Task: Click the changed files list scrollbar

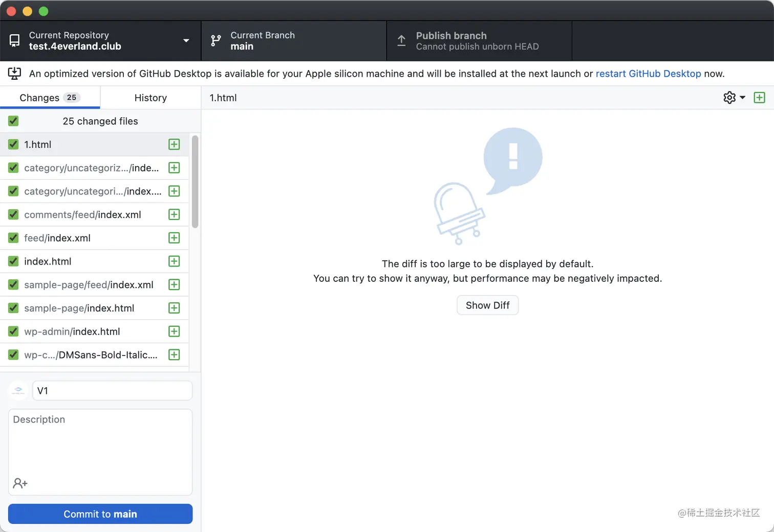Action: coord(195,182)
